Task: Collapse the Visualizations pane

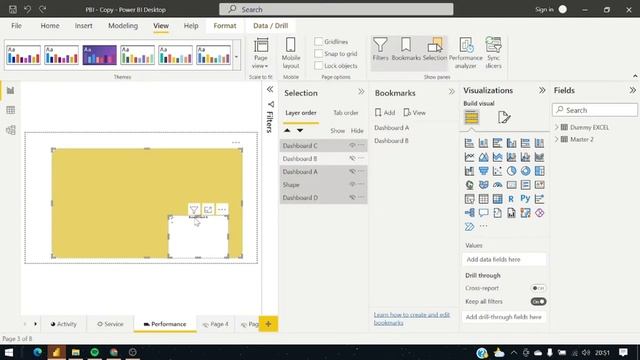Action: 542,90
